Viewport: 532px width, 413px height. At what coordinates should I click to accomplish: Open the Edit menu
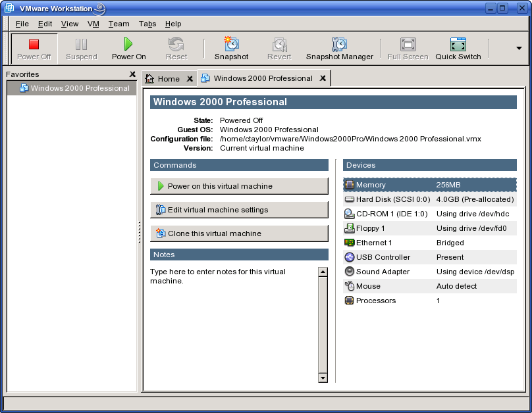coord(45,24)
